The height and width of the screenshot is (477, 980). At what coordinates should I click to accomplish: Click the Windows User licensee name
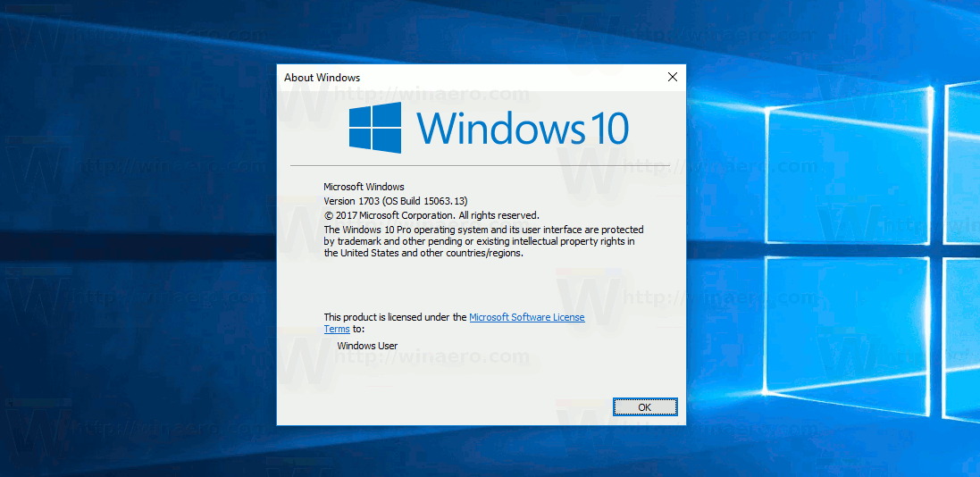(367, 346)
